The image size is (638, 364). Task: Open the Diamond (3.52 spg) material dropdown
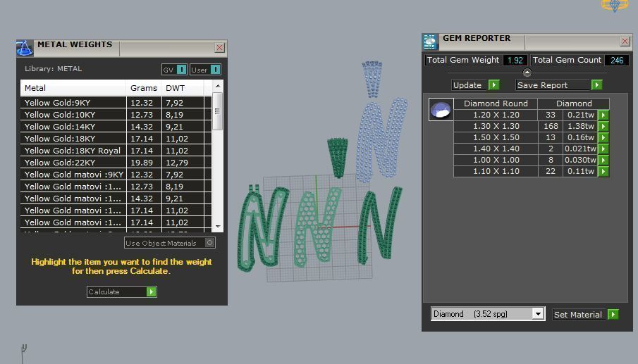tap(538, 314)
